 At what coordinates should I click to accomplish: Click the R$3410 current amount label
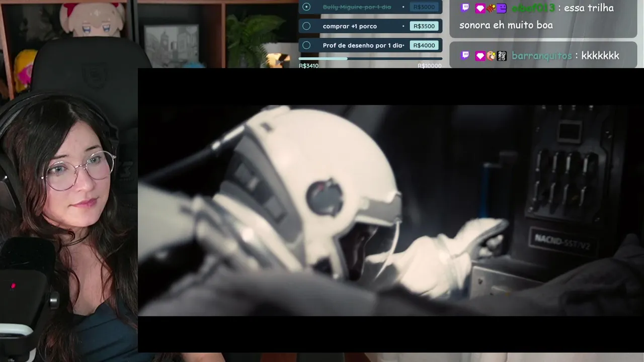pos(308,66)
